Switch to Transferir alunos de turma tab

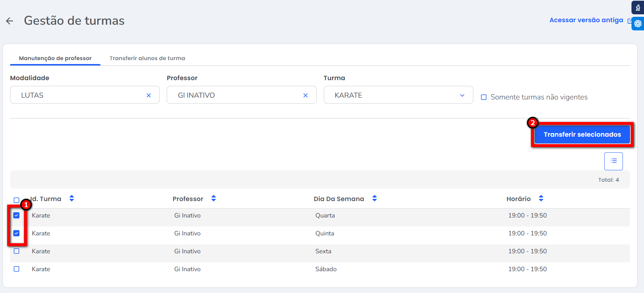[x=147, y=58]
